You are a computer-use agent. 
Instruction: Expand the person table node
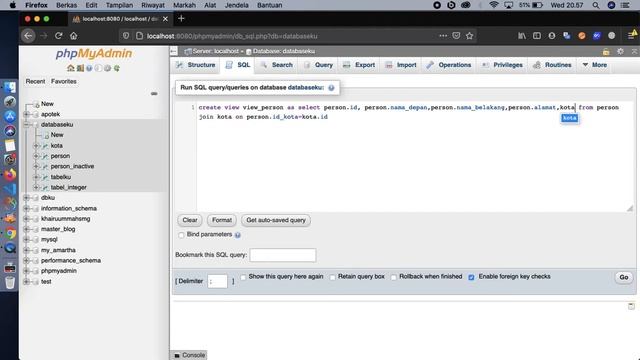tap(36, 156)
